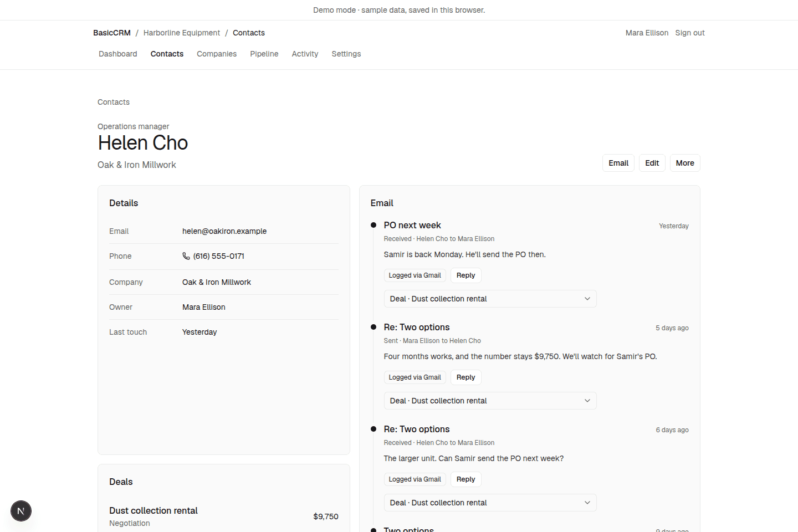The image size is (798, 532).
Task: Open the Settings tab
Action: point(346,54)
